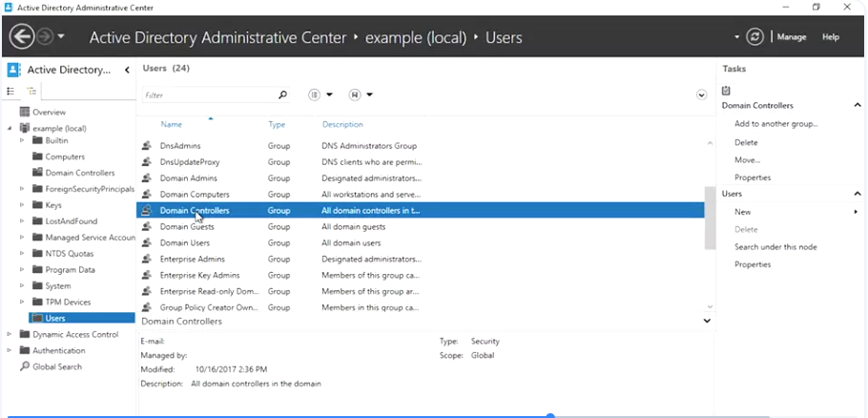Image resolution: width=868 pixels, height=418 pixels.
Task: Click the Domain Admins group icon
Action: pos(146,178)
